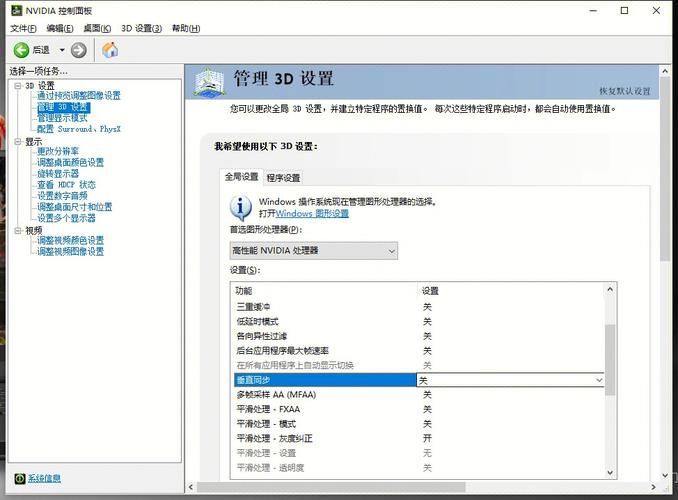Click the blue info icon about Windows graphics

pyautogui.click(x=240, y=208)
